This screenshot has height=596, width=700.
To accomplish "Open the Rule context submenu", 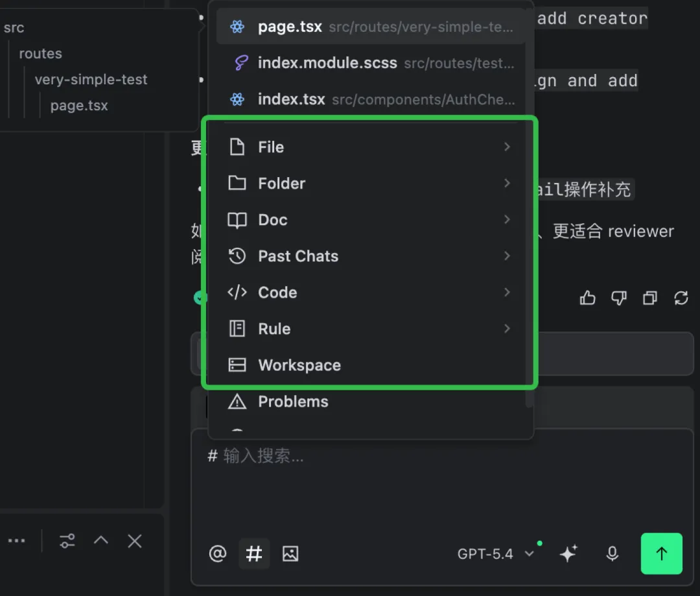I will point(371,329).
